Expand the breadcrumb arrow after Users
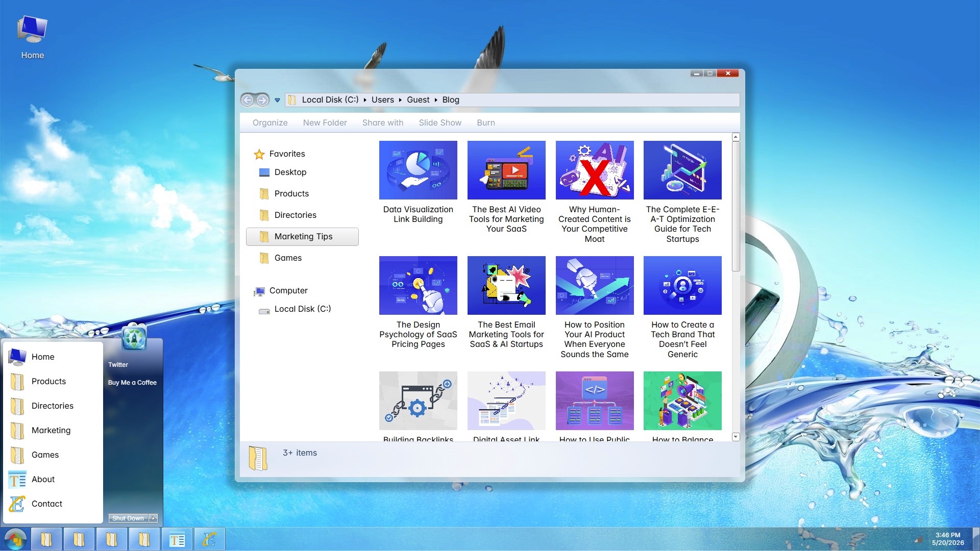The image size is (980, 551). tap(400, 100)
